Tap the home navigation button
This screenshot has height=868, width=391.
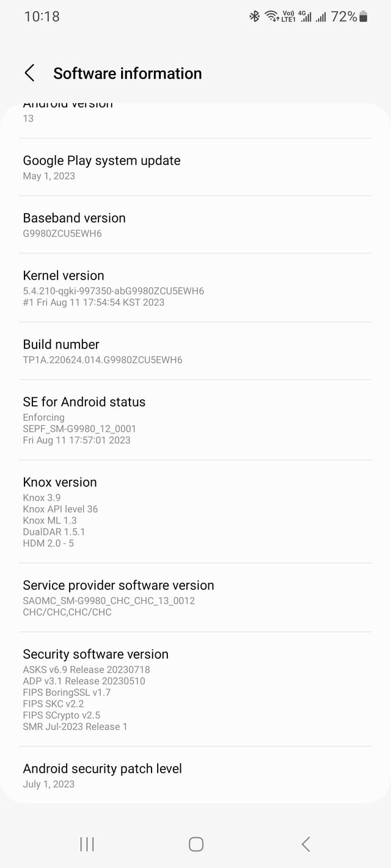click(x=195, y=844)
